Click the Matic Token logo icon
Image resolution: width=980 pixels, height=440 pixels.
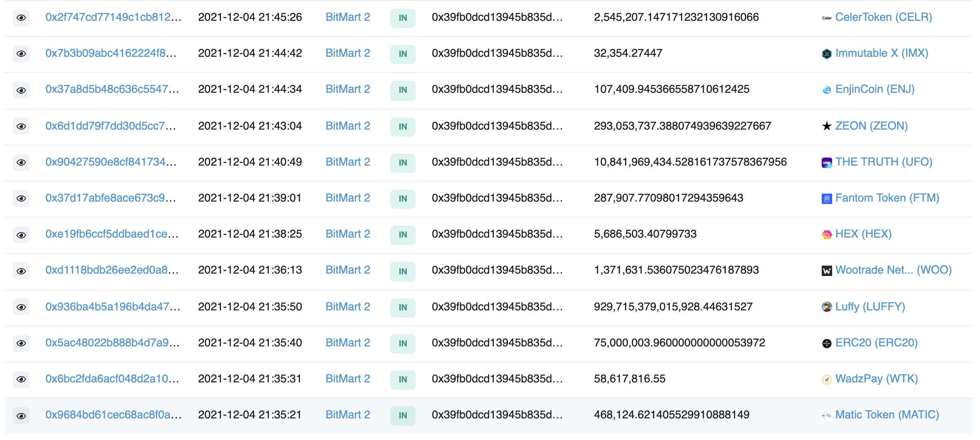point(827,416)
